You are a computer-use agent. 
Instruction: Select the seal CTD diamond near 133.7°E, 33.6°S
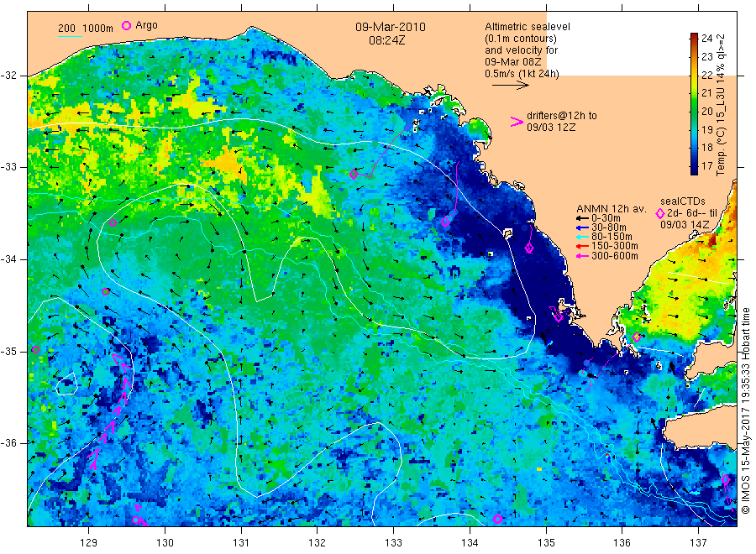[x=445, y=222]
